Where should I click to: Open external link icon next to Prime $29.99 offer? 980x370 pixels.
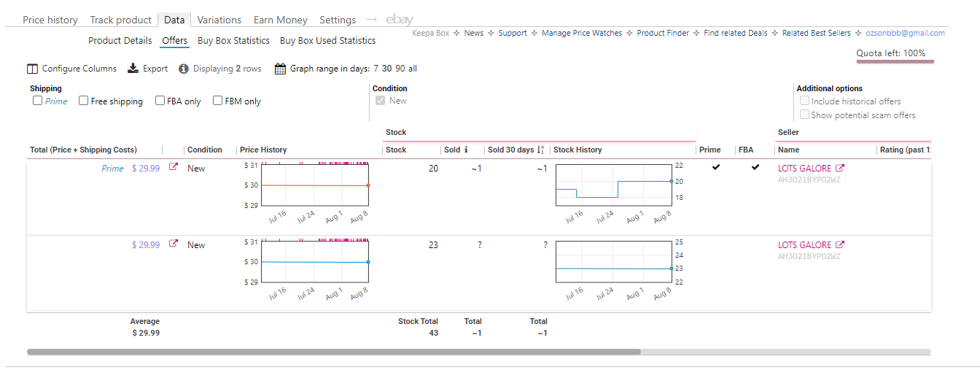point(174,167)
